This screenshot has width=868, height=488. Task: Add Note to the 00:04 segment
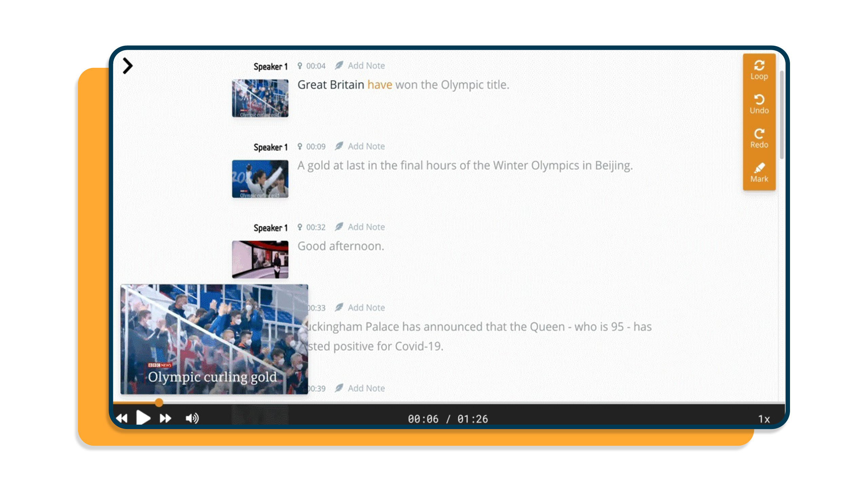coord(366,66)
